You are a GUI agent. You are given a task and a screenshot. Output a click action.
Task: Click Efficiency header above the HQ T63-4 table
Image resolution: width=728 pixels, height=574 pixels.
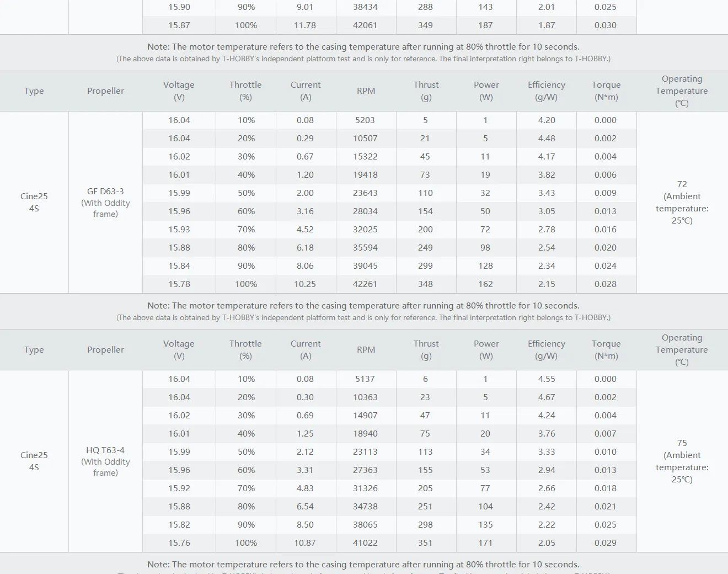pos(546,350)
